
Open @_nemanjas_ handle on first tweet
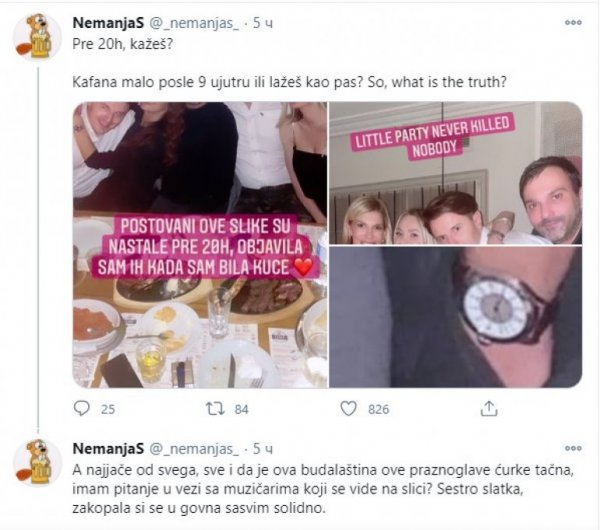pos(194,24)
